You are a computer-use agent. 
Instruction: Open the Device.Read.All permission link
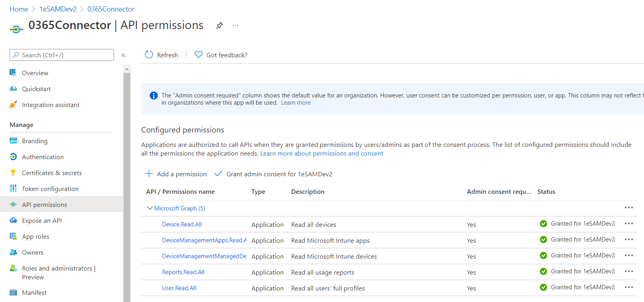point(182,224)
